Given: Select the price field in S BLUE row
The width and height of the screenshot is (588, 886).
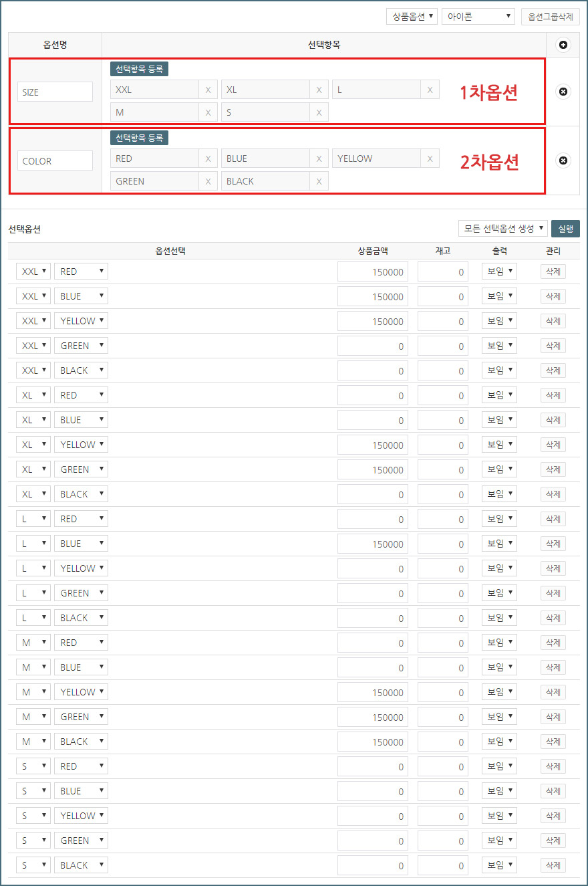Looking at the screenshot, I should 373,791.
